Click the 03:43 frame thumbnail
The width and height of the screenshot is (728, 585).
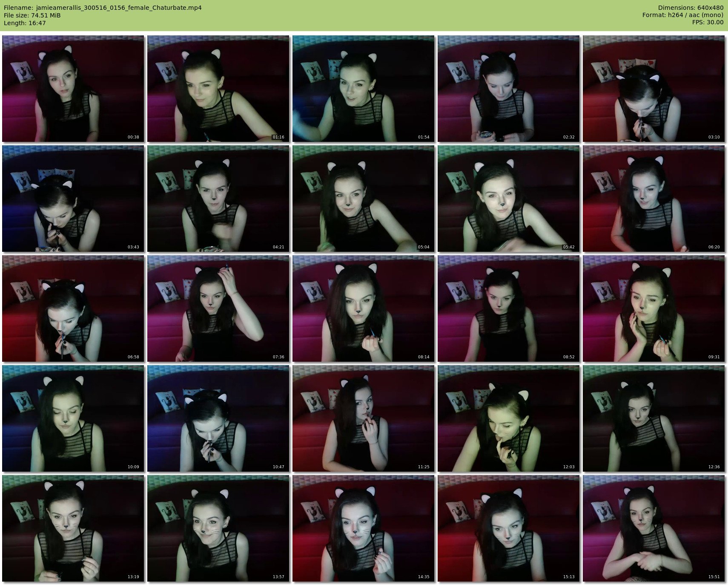click(73, 199)
